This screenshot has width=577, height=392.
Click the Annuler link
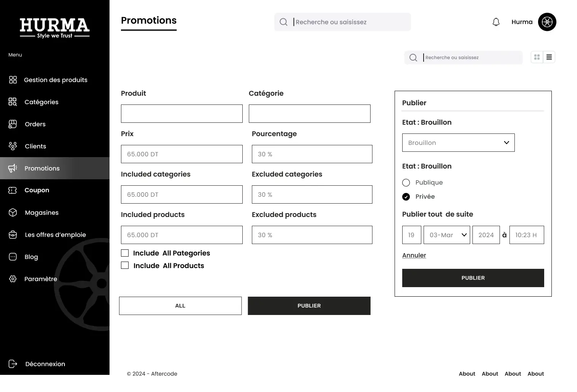pos(414,255)
